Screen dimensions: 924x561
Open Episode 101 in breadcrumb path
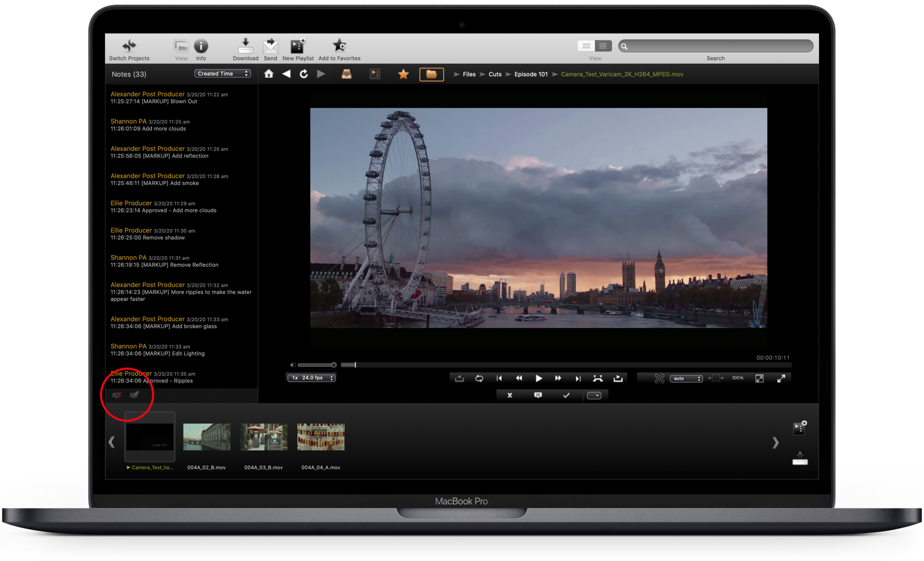click(531, 74)
